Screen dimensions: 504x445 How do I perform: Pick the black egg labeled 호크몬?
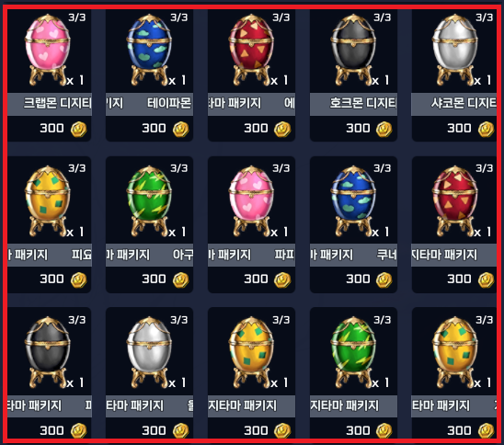tap(353, 50)
